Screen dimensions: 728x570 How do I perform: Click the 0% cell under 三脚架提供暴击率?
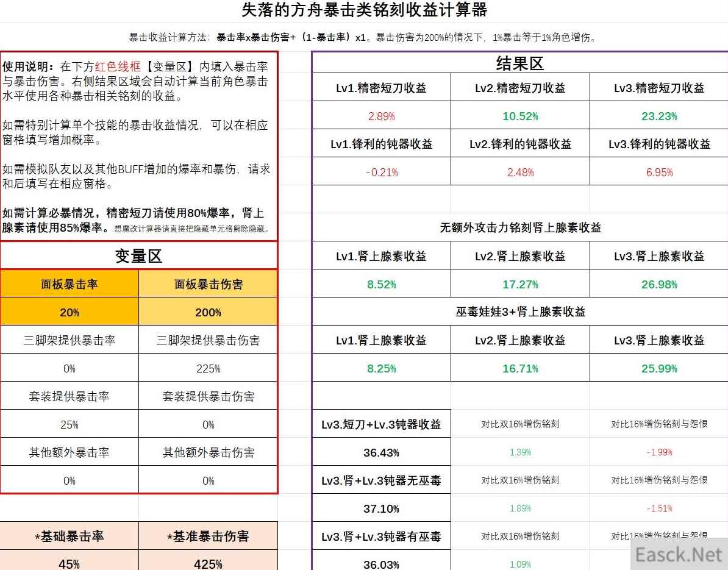coord(70,368)
